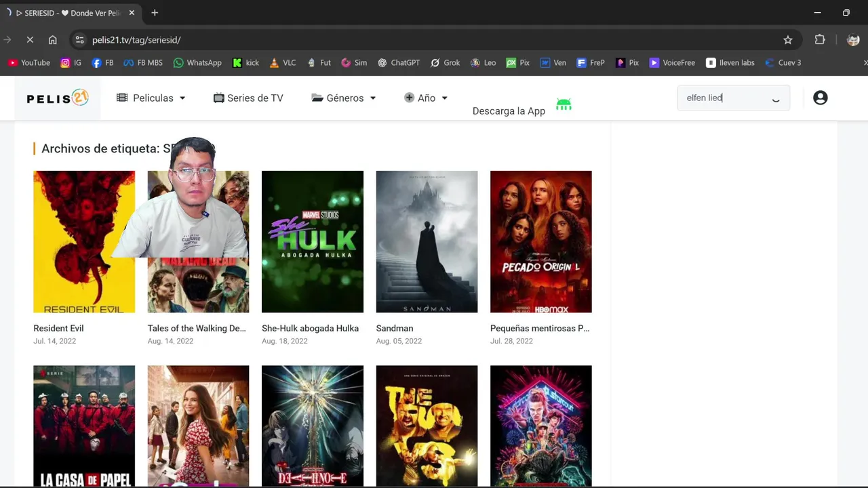Click the Descarga la App link
This screenshot has width=868, height=488.
coord(509,111)
